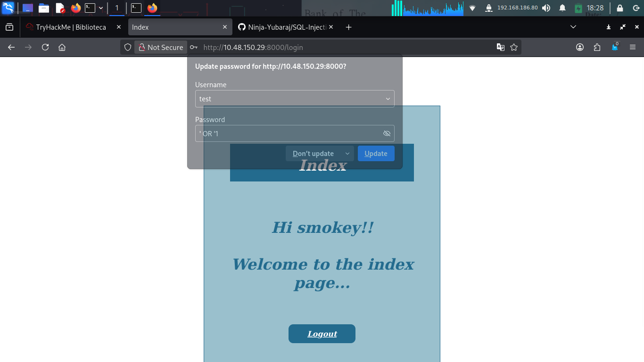Image resolution: width=644 pixels, height=362 pixels.
Task: Open the saved passwords key icon
Action: tap(194, 47)
